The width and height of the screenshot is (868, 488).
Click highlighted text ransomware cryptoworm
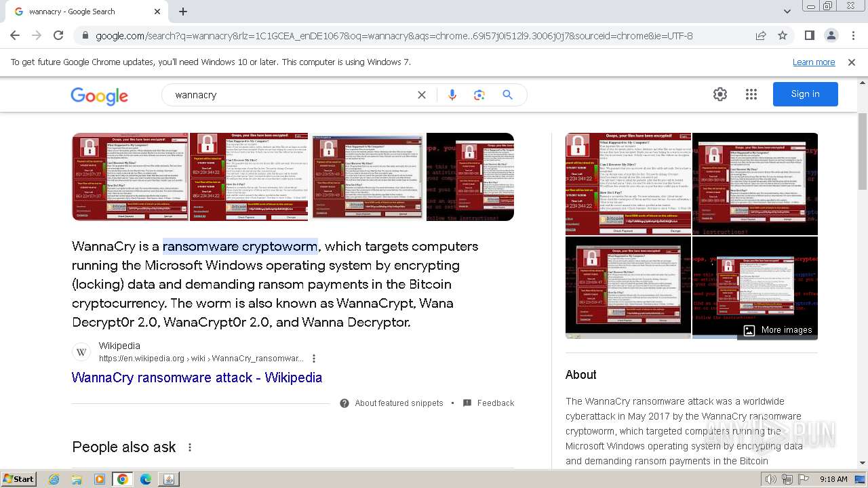point(240,246)
